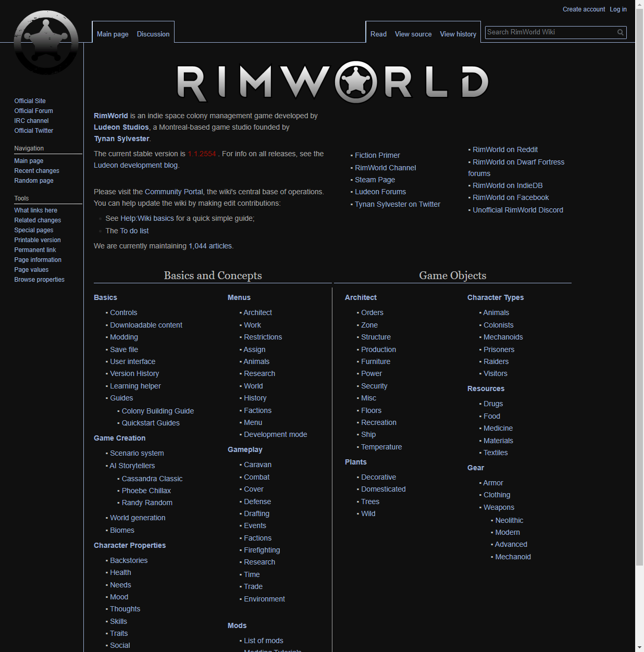
Task: Open the Main page tab
Action: [113, 34]
